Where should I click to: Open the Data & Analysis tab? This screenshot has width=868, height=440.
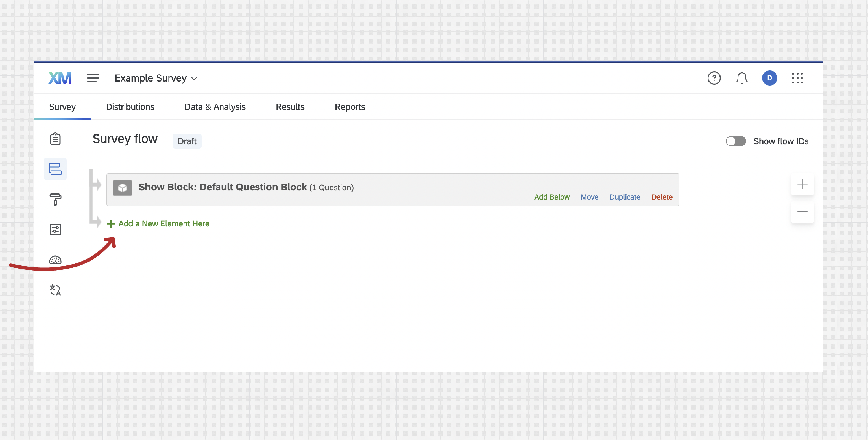[x=215, y=107]
